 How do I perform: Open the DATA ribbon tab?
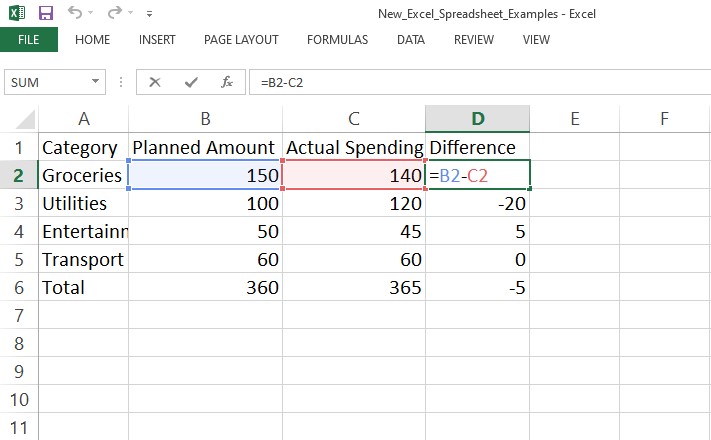tap(410, 40)
